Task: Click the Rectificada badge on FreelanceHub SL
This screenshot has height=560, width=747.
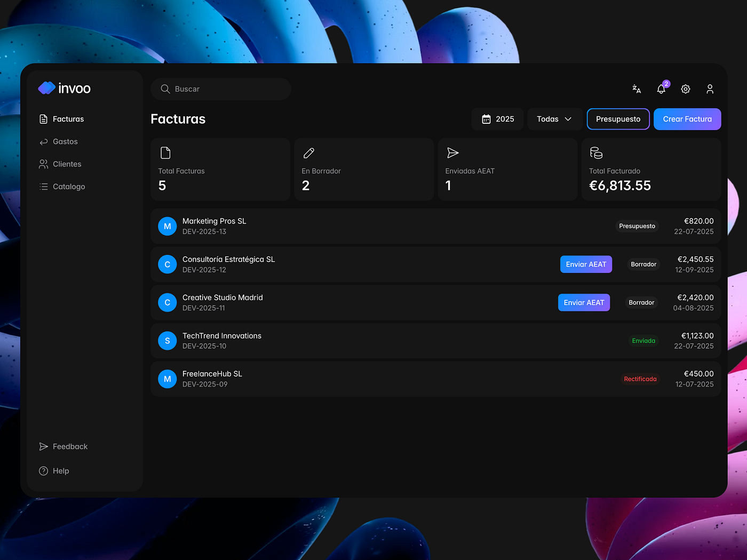Action: 640,379
